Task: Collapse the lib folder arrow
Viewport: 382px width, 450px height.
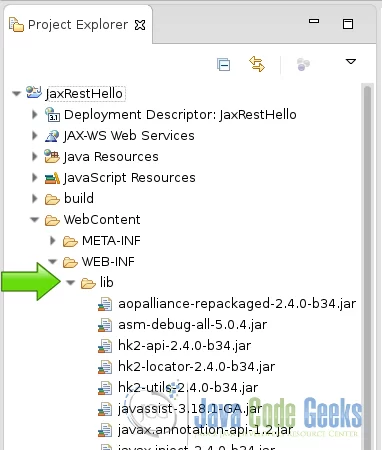Action: (70, 283)
